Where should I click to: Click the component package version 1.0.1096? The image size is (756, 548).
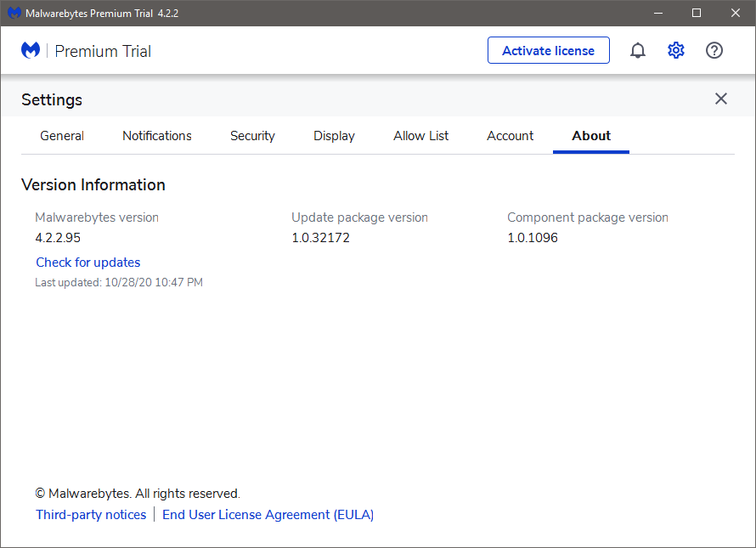tap(533, 238)
